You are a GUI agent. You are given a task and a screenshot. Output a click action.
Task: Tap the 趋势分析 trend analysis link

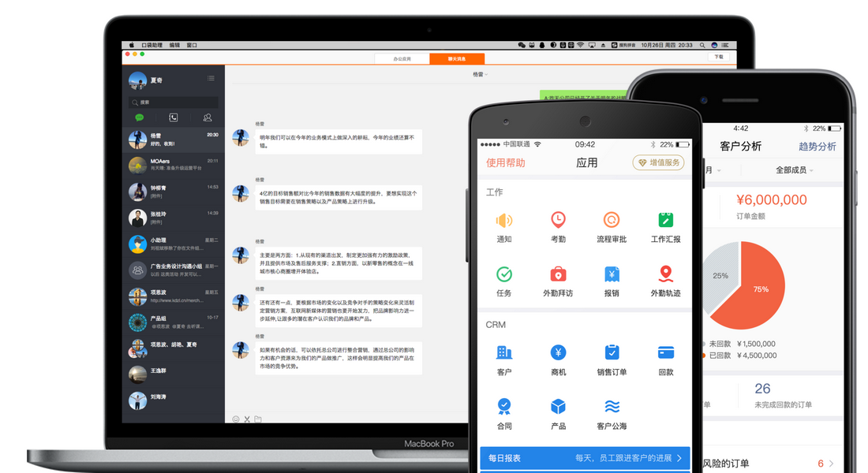(x=817, y=147)
